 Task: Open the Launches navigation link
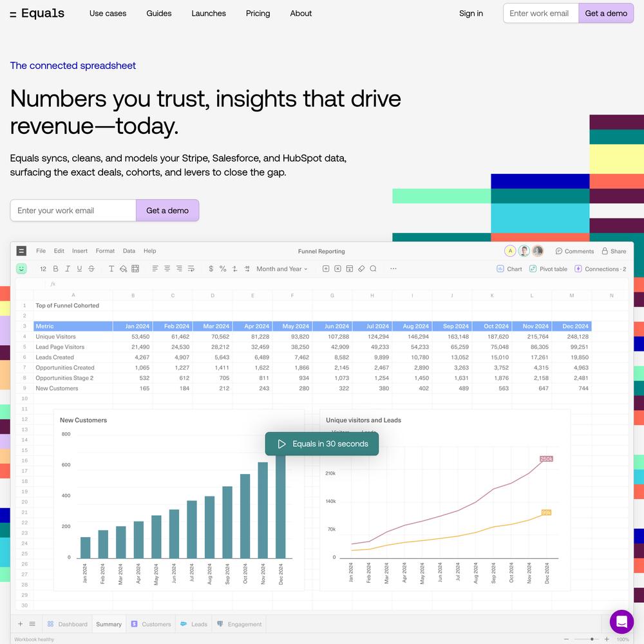[x=209, y=14]
